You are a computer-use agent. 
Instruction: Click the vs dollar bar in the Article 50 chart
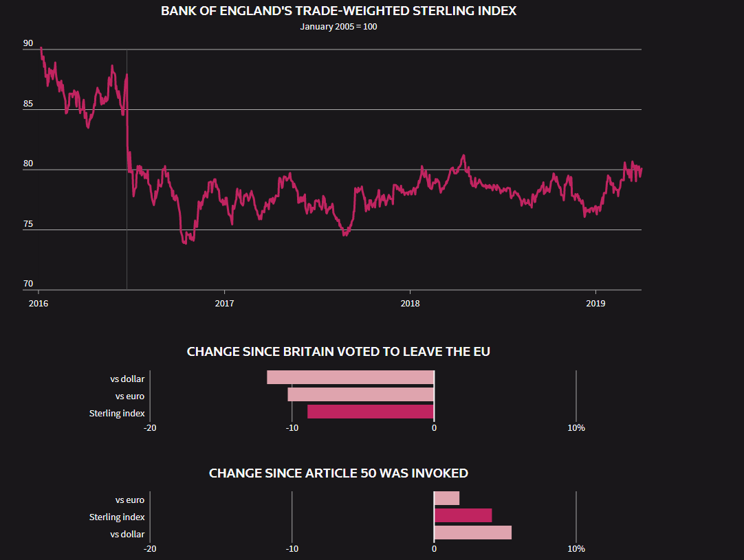[473, 533]
